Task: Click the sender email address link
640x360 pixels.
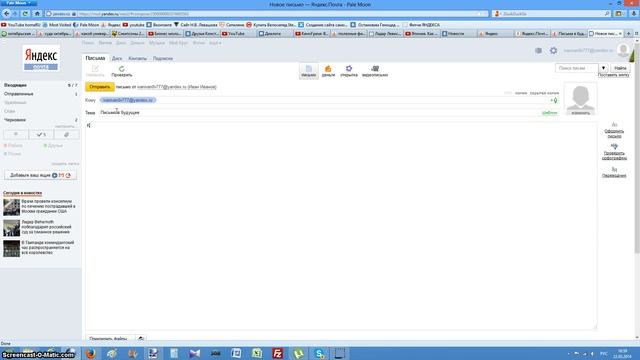Action: click(162, 87)
